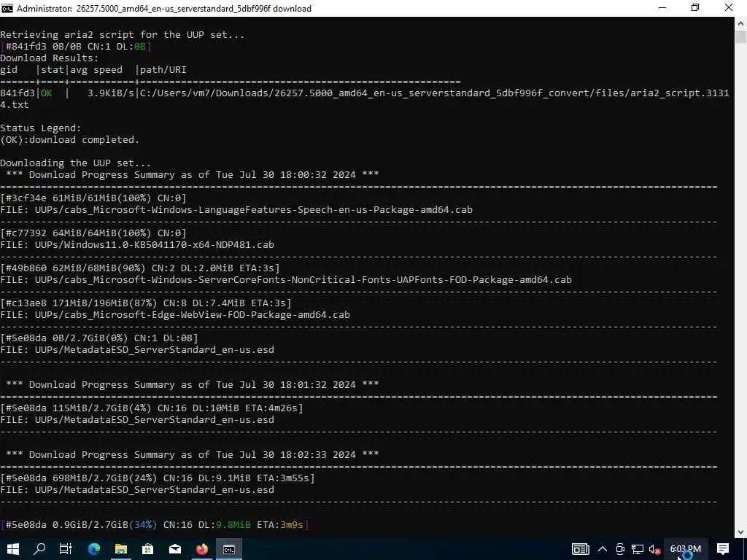The width and height of the screenshot is (747, 560).
Task: Click 'Downloading the UUP set...' line
Action: click(x=75, y=163)
